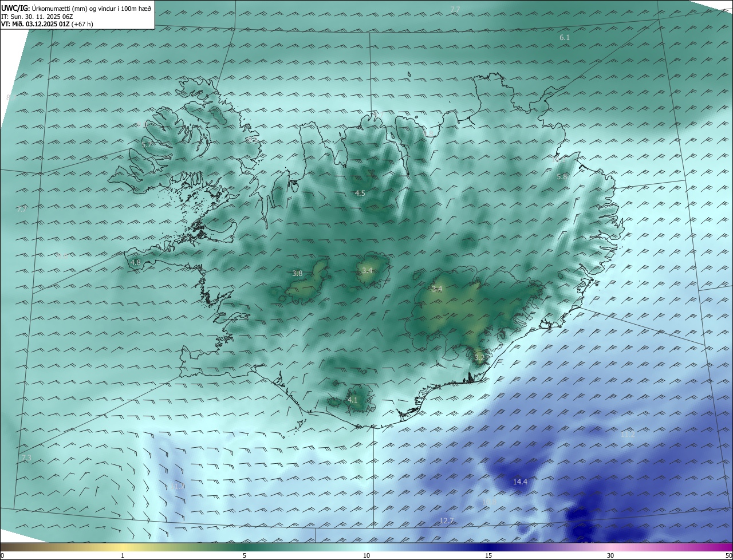Select the 'IT: Sun. 30. 11. 2025 06Z' line

coord(37,17)
